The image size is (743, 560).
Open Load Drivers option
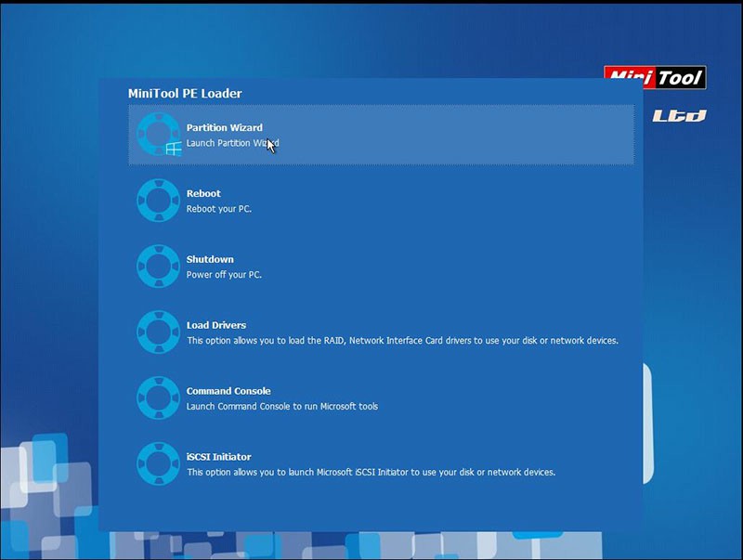(x=215, y=325)
